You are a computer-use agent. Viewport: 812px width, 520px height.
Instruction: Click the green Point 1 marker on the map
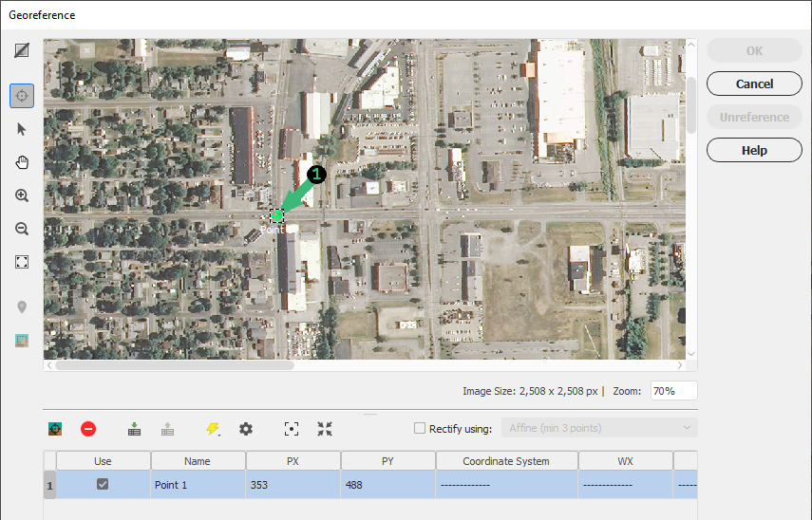(277, 215)
